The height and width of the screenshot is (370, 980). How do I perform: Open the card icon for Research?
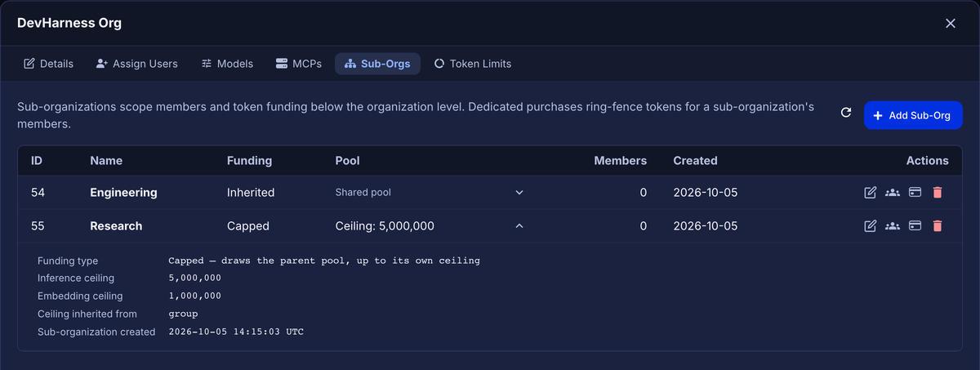(x=915, y=225)
